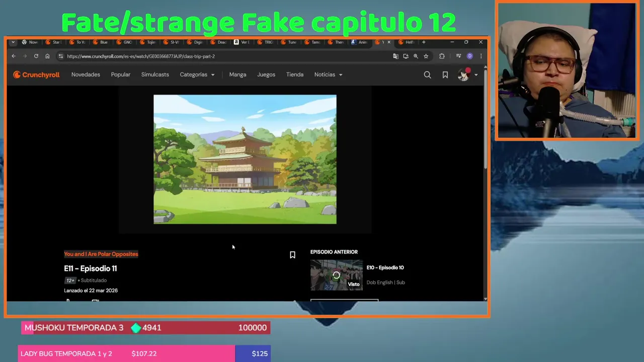Switch to the Star tab

pyautogui.click(x=53, y=42)
